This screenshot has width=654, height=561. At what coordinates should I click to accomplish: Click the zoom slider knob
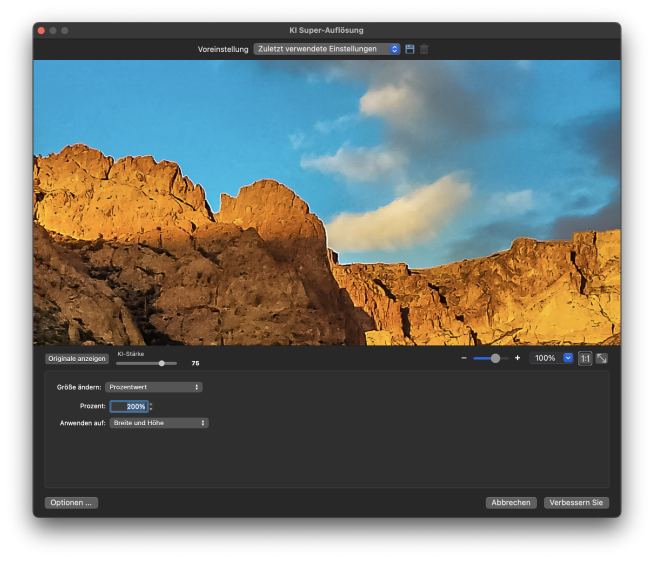(x=495, y=358)
